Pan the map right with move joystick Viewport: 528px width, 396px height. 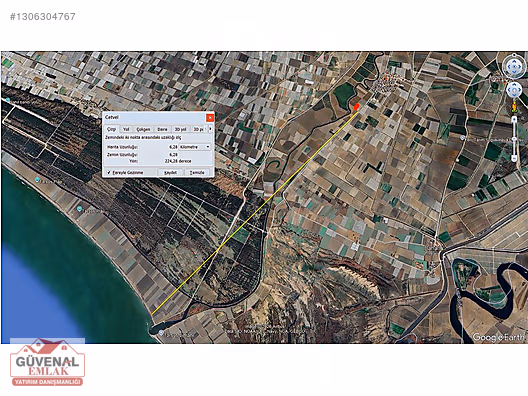click(519, 90)
